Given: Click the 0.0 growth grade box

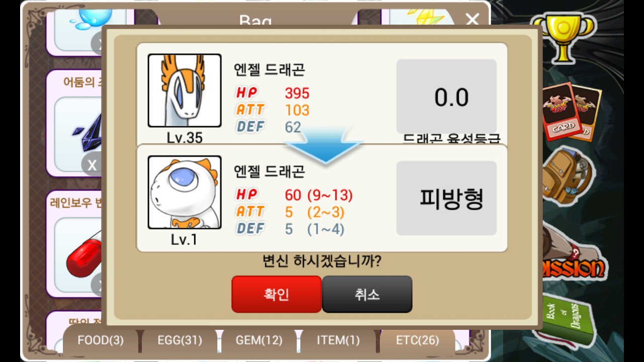Looking at the screenshot, I should tap(447, 97).
